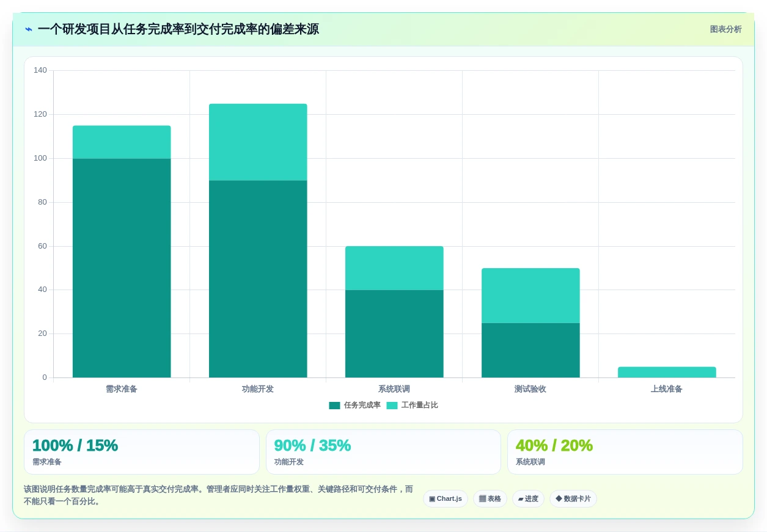
Task: Click the 60 y-axis value
Action: [42, 246]
